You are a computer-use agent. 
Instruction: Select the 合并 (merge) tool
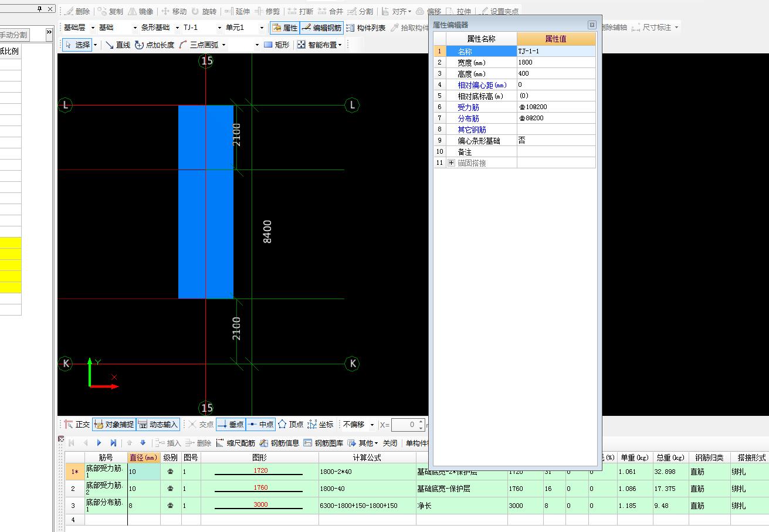(330, 11)
